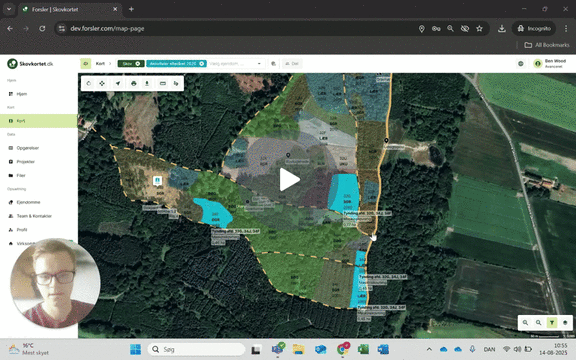Screen dimensions: 576x360
Task: Choose the measure ruler tool in map toolbar
Action: pyautogui.click(x=163, y=83)
